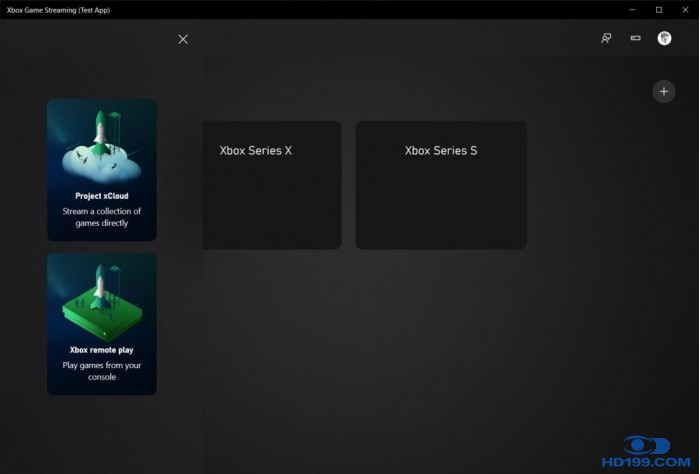
Task: Minimize the Xbox Game Streaming window
Action: point(632,10)
